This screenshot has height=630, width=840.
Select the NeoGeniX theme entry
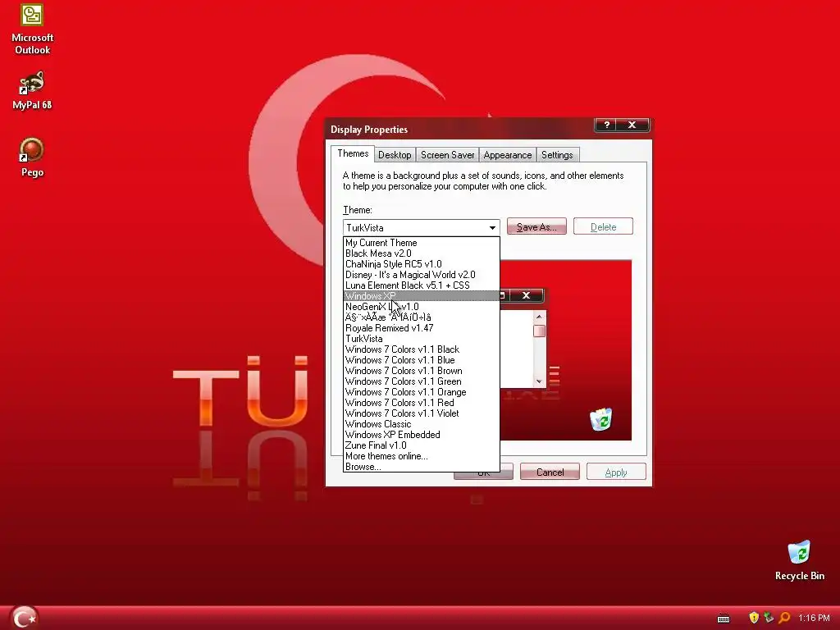pyautogui.click(x=421, y=307)
